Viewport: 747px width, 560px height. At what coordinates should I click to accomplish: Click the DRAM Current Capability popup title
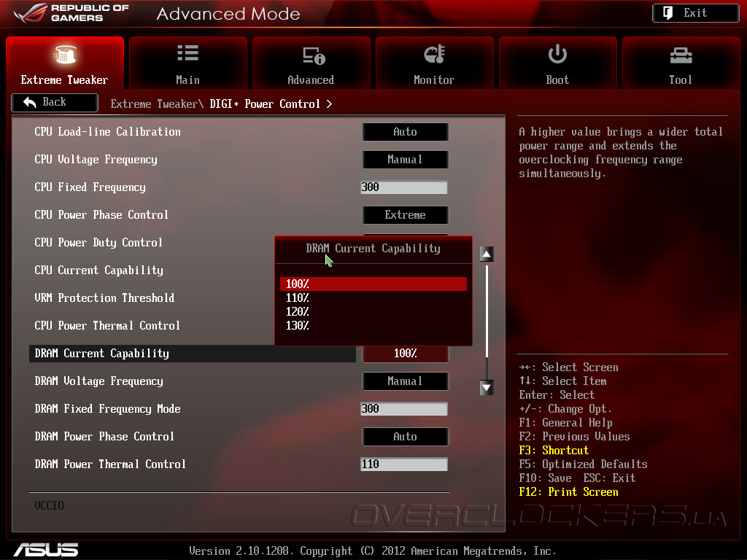click(373, 249)
